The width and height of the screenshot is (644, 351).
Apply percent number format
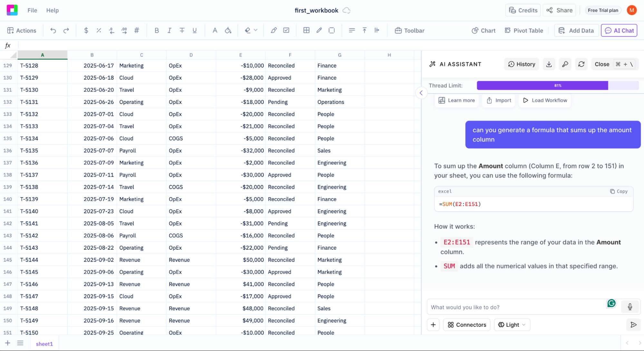click(99, 31)
